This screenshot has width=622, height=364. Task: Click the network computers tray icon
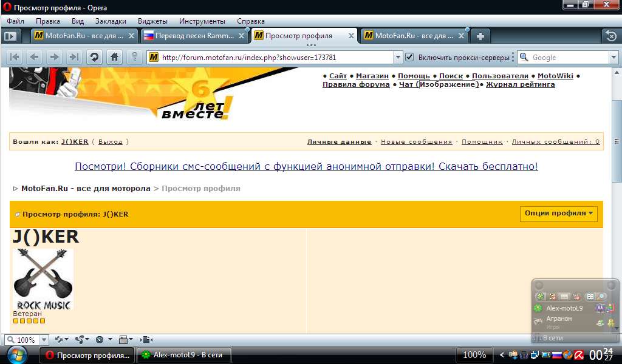point(535,355)
